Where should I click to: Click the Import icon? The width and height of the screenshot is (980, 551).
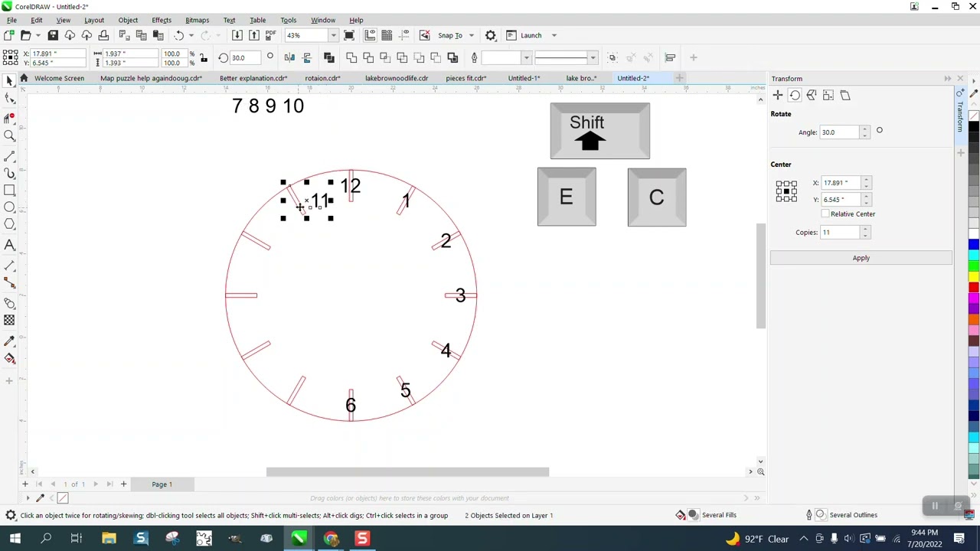point(237,35)
